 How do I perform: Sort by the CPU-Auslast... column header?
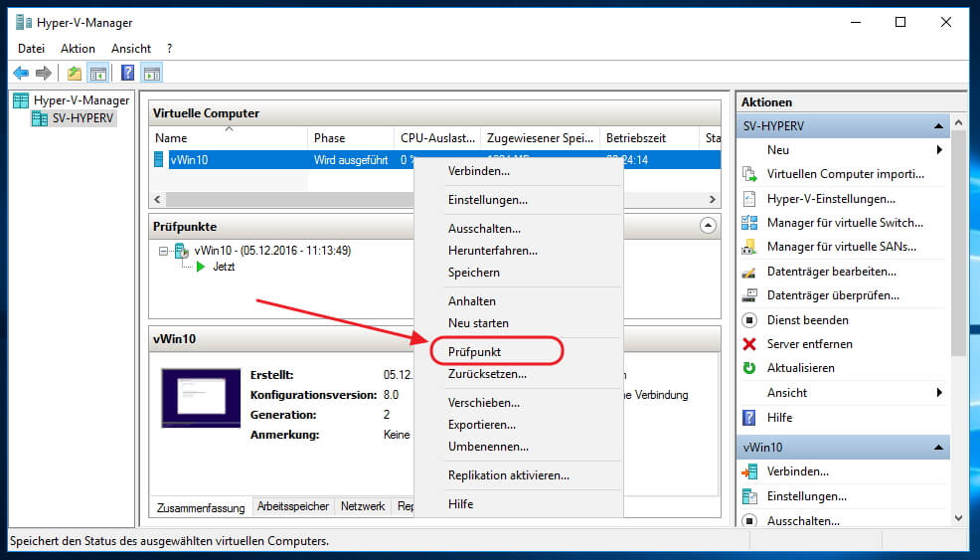[x=437, y=137]
